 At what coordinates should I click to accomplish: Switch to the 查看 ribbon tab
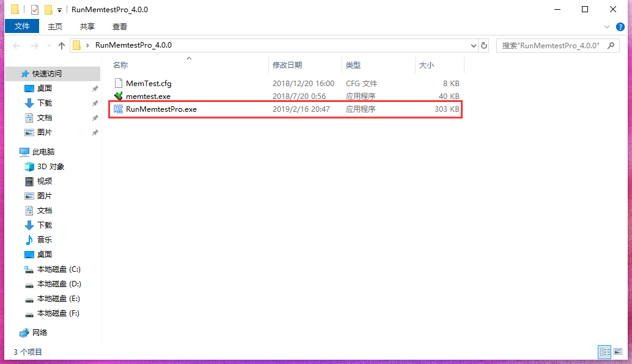(120, 27)
